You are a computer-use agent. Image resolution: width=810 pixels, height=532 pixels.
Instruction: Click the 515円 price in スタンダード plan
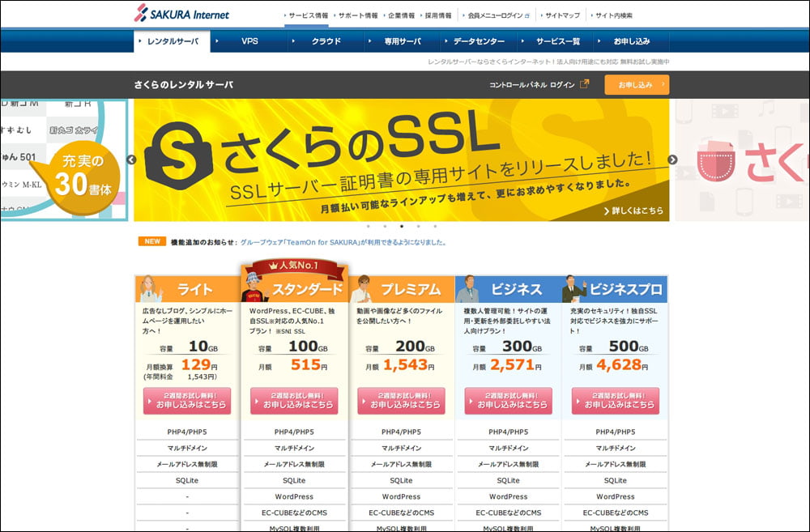[309, 364]
